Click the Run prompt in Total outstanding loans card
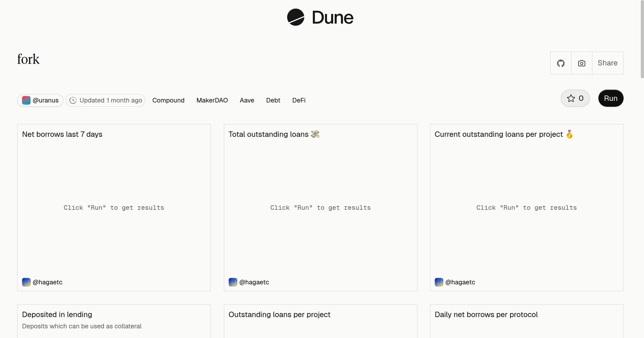The width and height of the screenshot is (644, 338). [320, 208]
